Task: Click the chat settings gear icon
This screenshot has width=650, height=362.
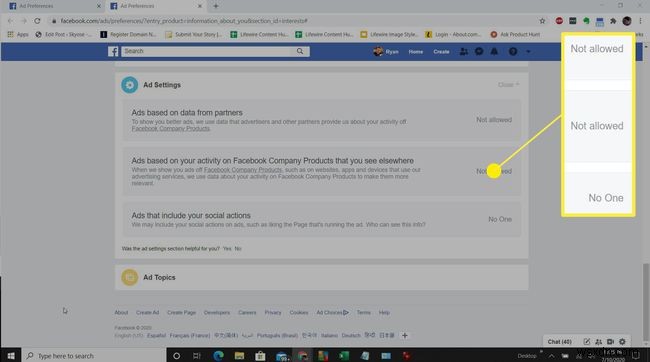Action: click(x=622, y=342)
